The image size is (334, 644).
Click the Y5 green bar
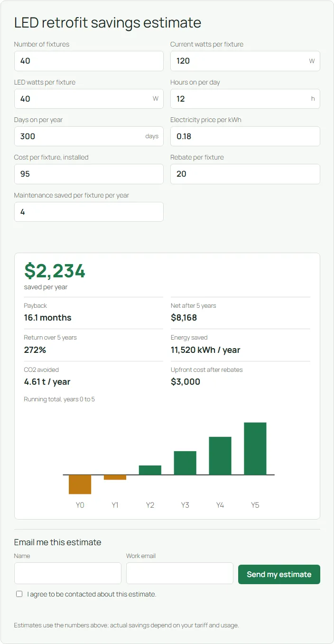[x=255, y=449]
